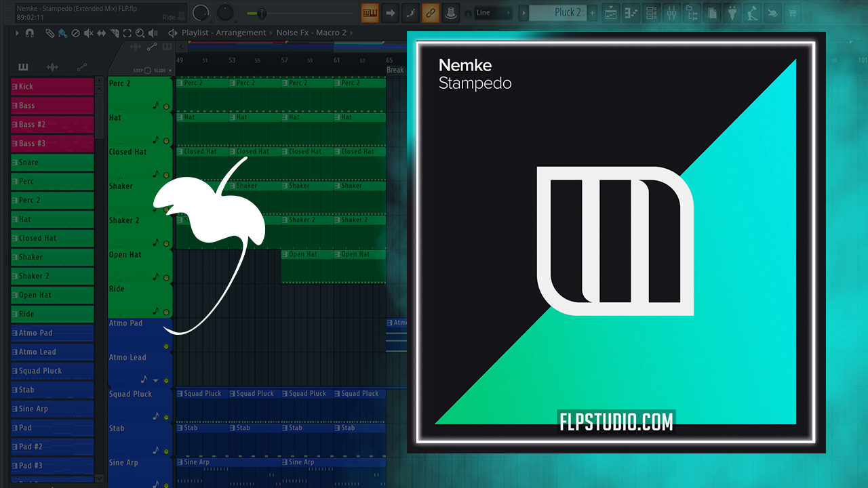Viewport: 868px width, 488px height.
Task: Open the Mixer window from the toolbar
Action: (x=672, y=13)
